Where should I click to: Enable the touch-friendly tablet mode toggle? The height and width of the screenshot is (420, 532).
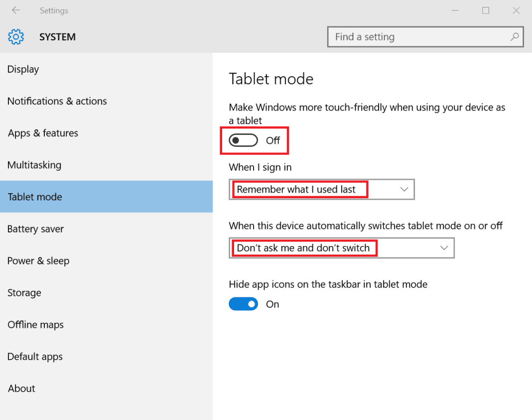243,140
